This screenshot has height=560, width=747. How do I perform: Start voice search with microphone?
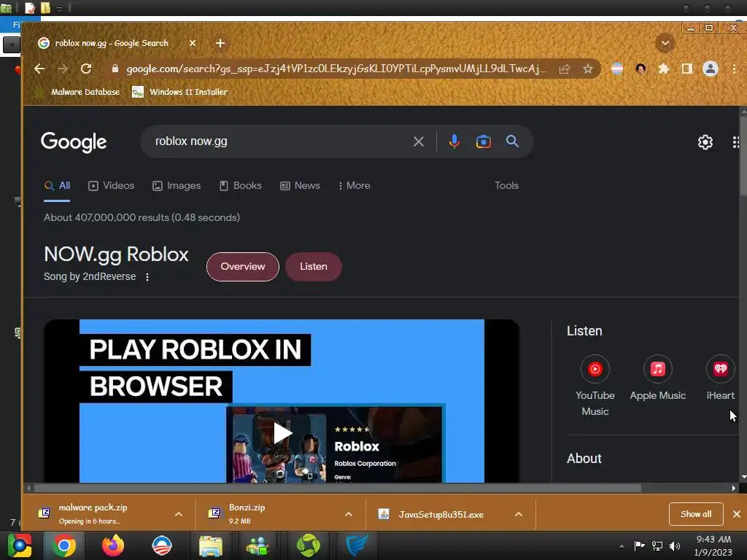[x=454, y=141]
